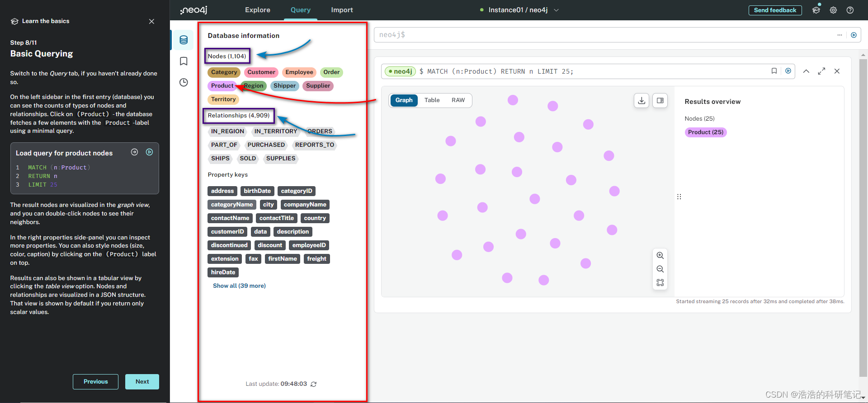Click the IN_REGION relationship type
The height and width of the screenshot is (403, 868).
(x=227, y=131)
